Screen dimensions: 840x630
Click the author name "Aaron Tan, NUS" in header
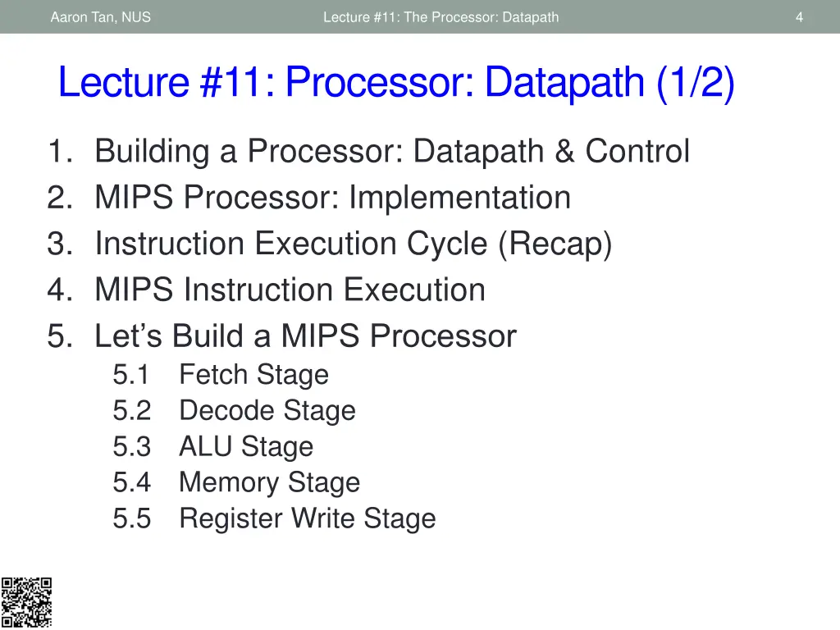point(101,16)
